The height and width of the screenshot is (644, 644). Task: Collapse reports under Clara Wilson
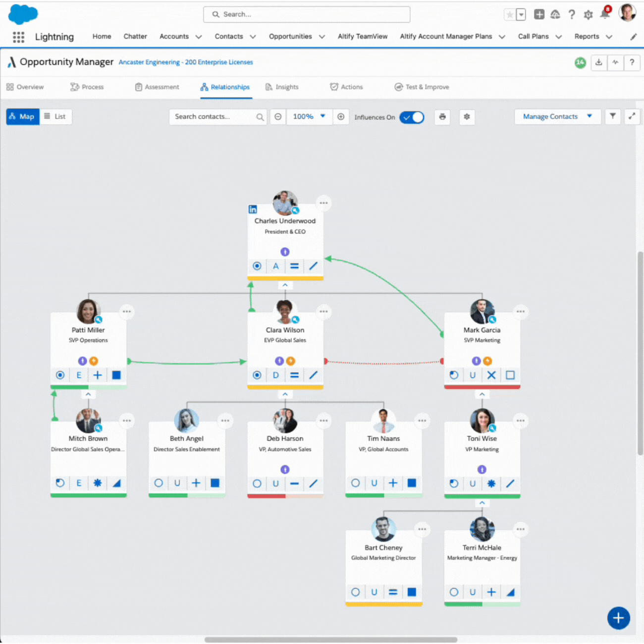(x=285, y=394)
